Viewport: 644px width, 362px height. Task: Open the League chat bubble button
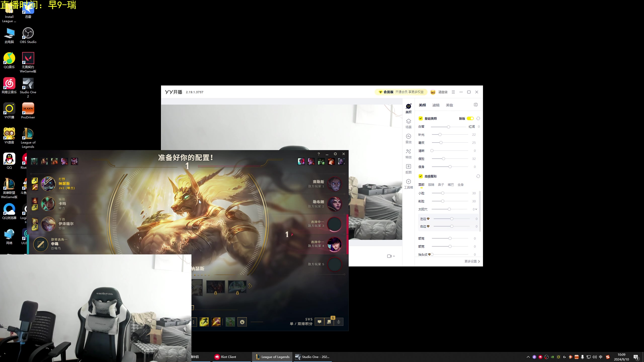click(319, 322)
